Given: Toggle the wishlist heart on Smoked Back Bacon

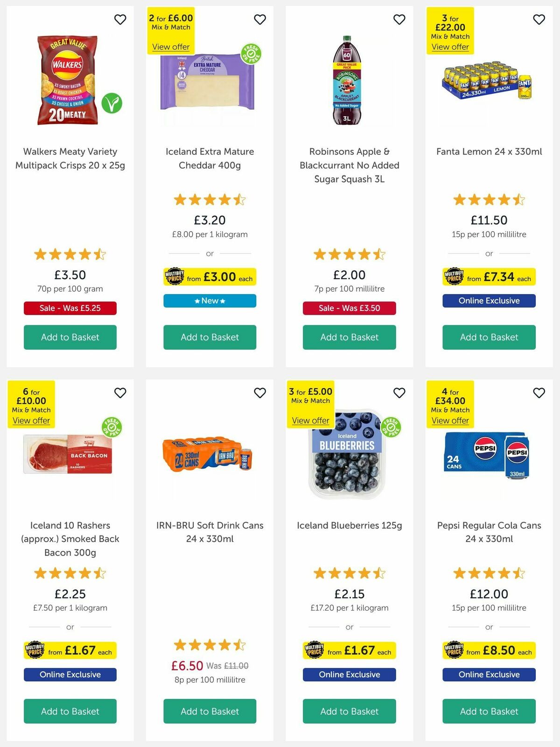Looking at the screenshot, I should pyautogui.click(x=121, y=393).
